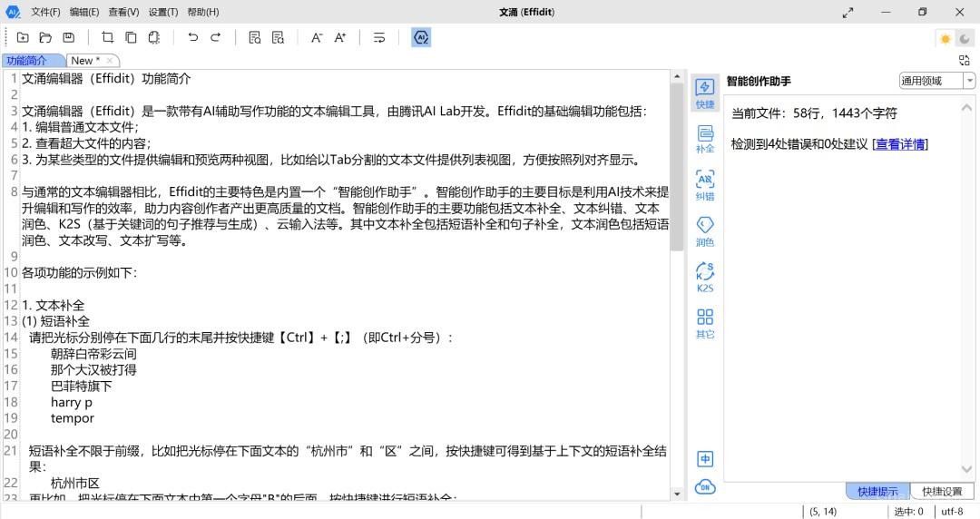Select the 快捷提示 bottom tab

coord(877,492)
